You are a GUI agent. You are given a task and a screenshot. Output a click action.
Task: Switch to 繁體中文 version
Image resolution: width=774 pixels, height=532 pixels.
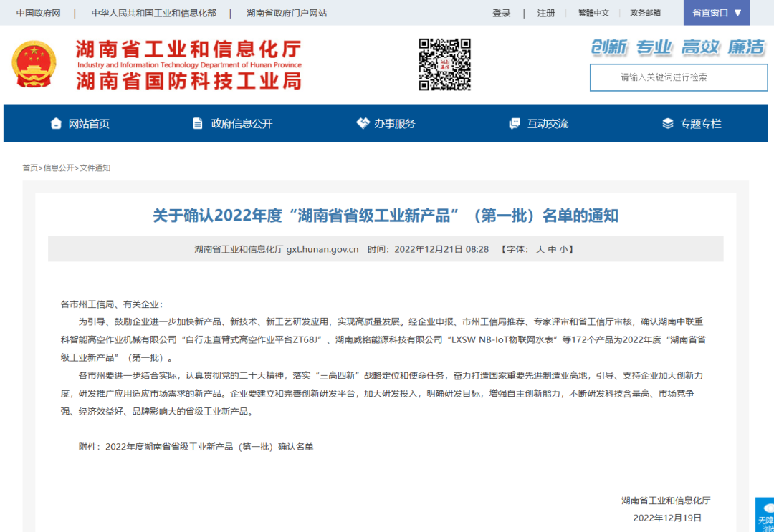pyautogui.click(x=593, y=13)
